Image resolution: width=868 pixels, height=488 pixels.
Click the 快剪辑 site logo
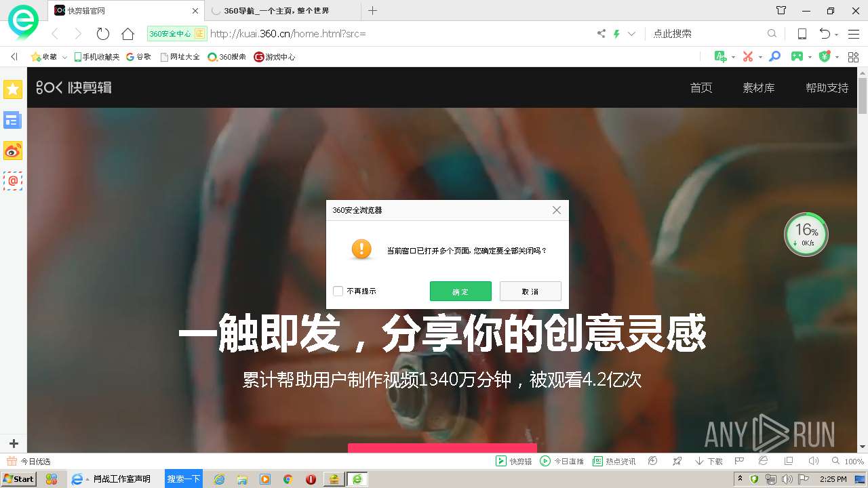[x=74, y=87]
